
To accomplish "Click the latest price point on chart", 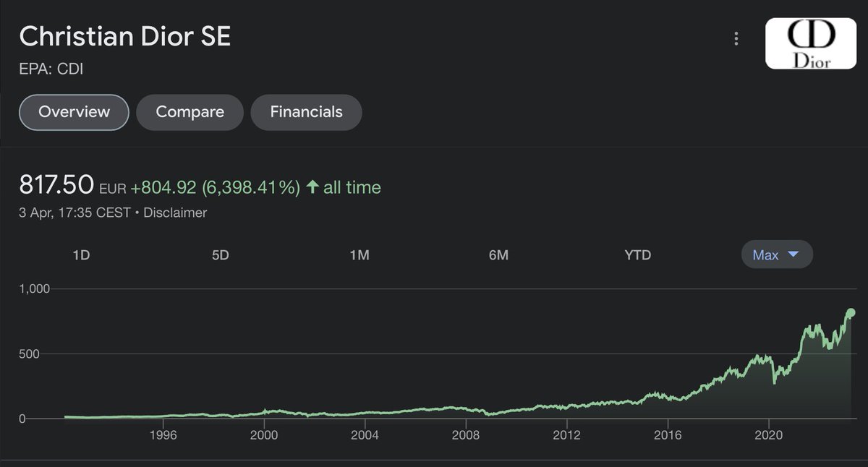I will click(851, 312).
